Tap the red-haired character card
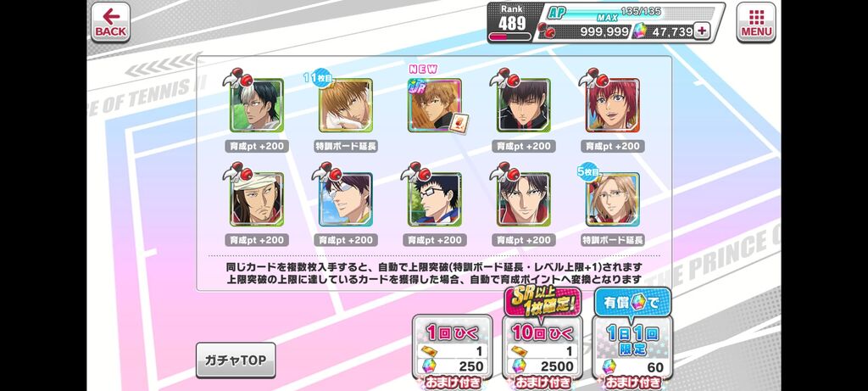868x391 pixels. [612, 105]
